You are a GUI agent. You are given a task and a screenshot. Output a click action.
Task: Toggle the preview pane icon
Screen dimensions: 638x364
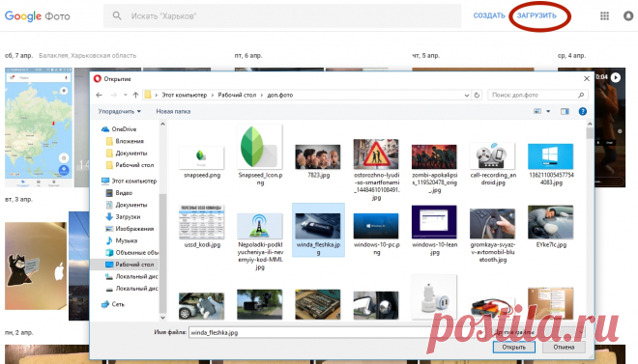565,111
